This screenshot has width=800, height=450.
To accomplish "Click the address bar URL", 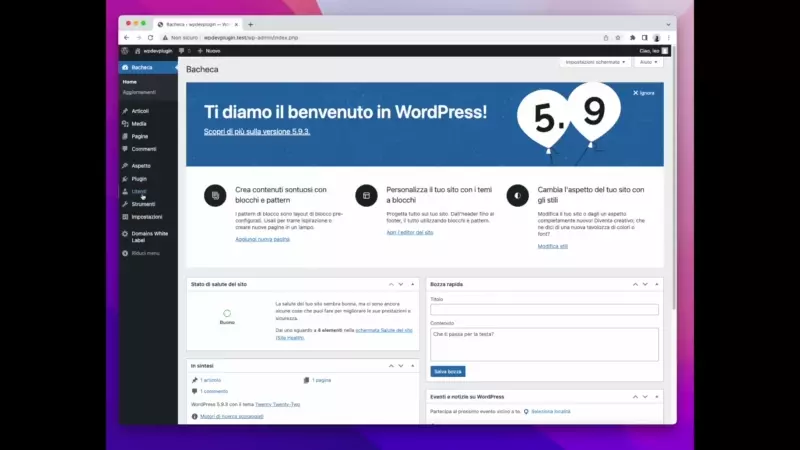I will [x=251, y=38].
